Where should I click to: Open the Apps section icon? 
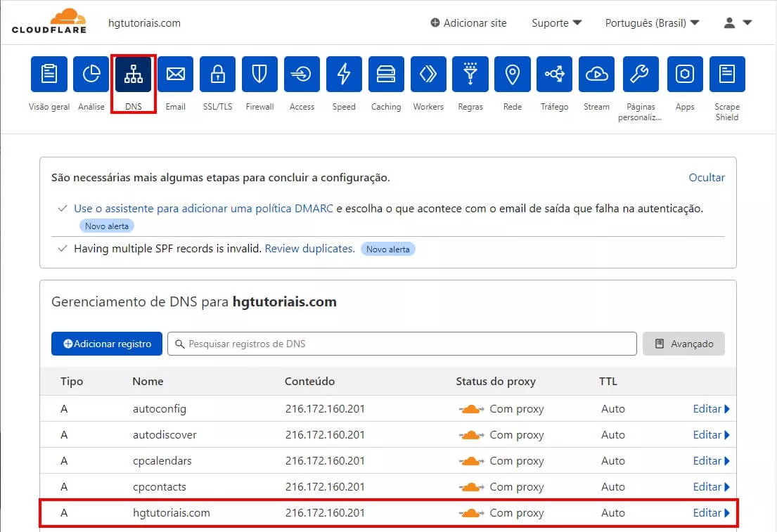[x=685, y=74]
